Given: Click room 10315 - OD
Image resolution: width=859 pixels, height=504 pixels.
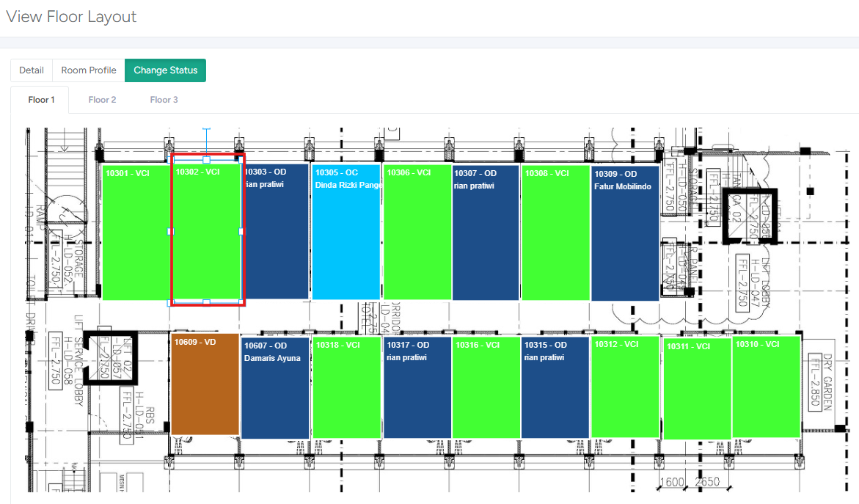Looking at the screenshot, I should coord(555,387).
